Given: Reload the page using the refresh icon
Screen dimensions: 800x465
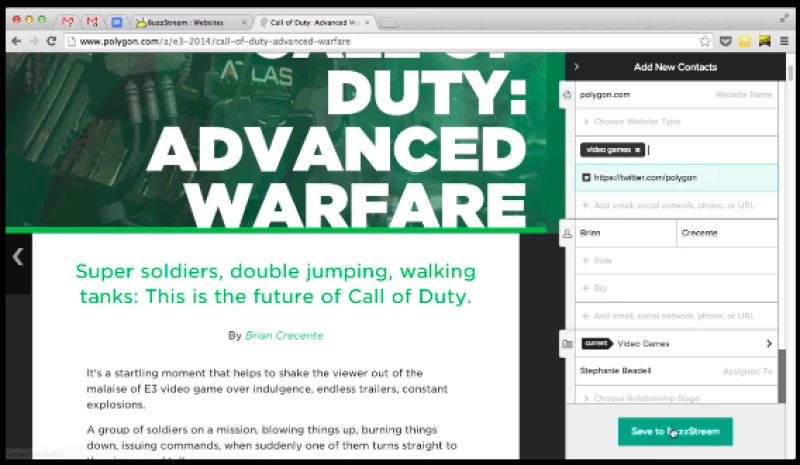Looking at the screenshot, I should tap(53, 41).
